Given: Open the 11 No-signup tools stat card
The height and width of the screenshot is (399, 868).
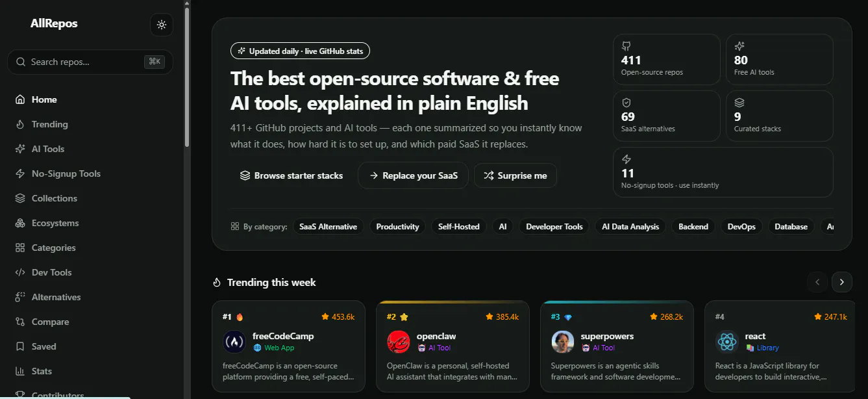Looking at the screenshot, I should (x=723, y=172).
